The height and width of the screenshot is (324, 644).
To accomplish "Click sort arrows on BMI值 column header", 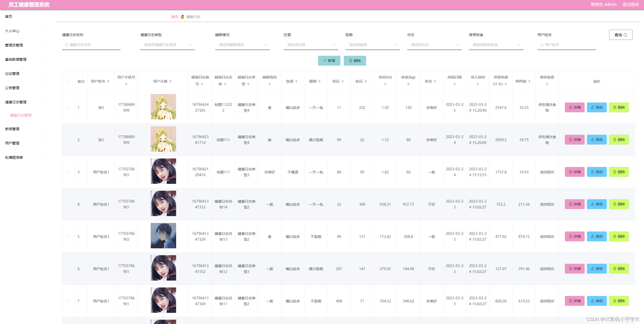I will [x=529, y=81].
